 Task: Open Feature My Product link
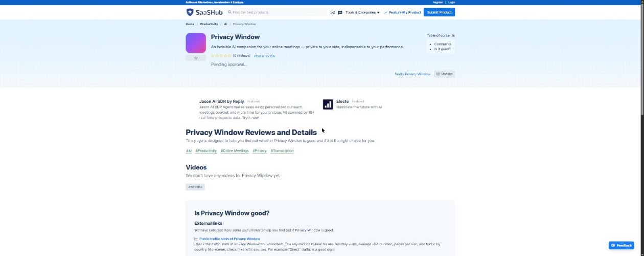403,12
